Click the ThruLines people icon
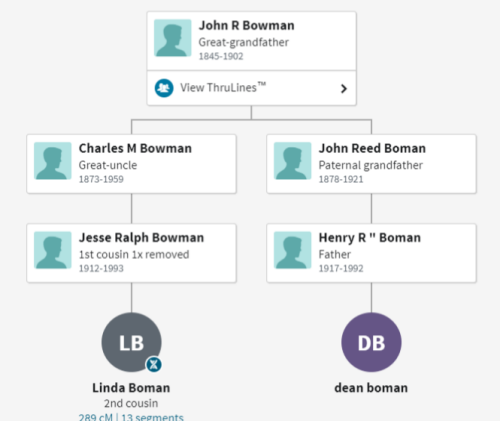 pyautogui.click(x=164, y=88)
